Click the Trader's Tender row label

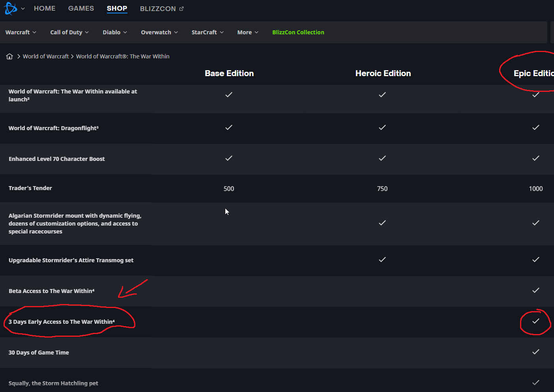(30, 188)
